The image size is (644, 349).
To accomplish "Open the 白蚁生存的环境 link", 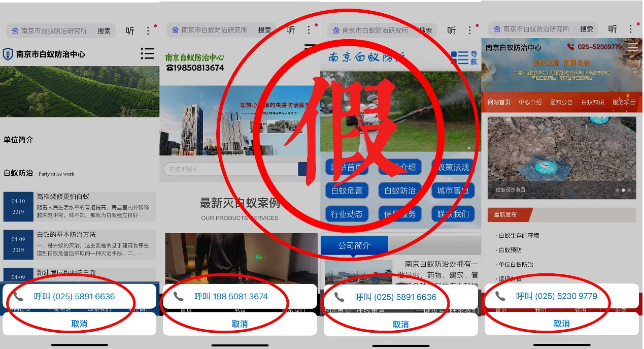I will (519, 236).
